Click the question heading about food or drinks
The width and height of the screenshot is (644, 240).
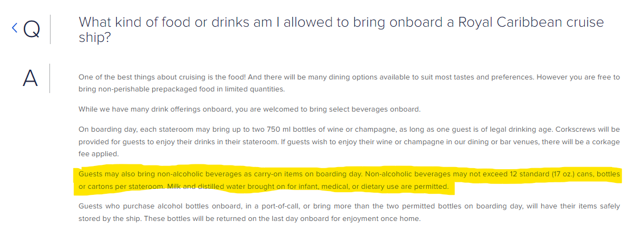coord(341,29)
